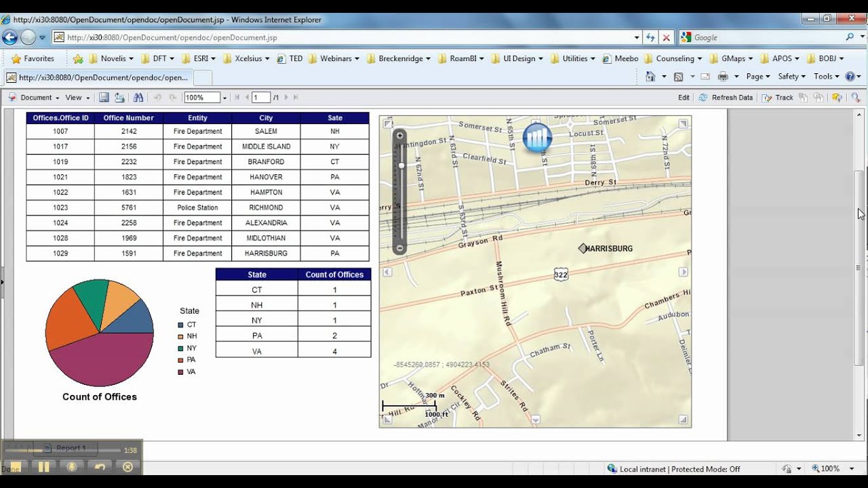This screenshot has height=488, width=868.
Task: Go to the first report page
Action: click(x=237, y=98)
